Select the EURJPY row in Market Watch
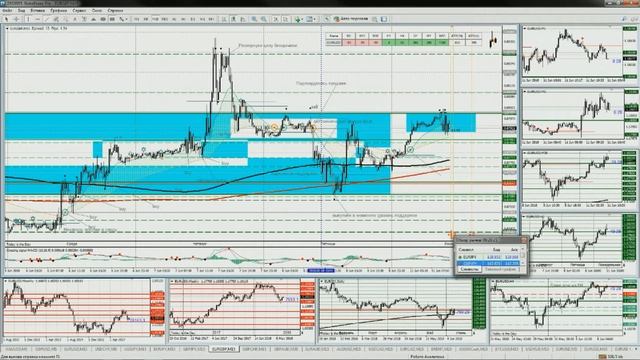 pyautogui.click(x=488, y=257)
